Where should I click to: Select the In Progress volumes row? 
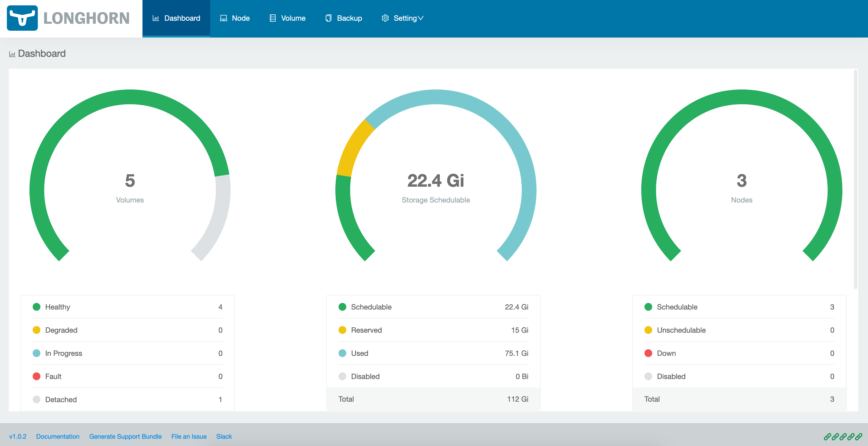(x=127, y=353)
